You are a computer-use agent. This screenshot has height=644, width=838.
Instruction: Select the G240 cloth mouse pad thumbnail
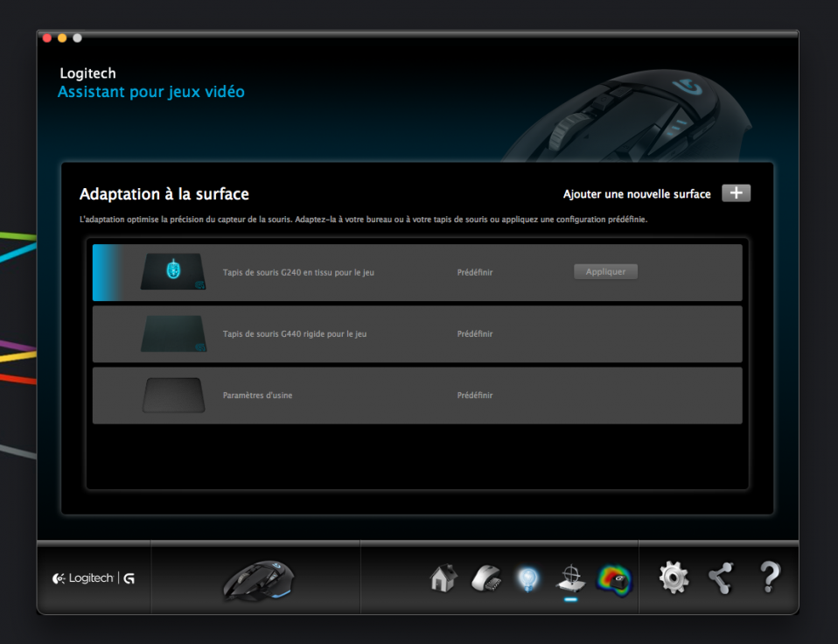click(x=173, y=271)
